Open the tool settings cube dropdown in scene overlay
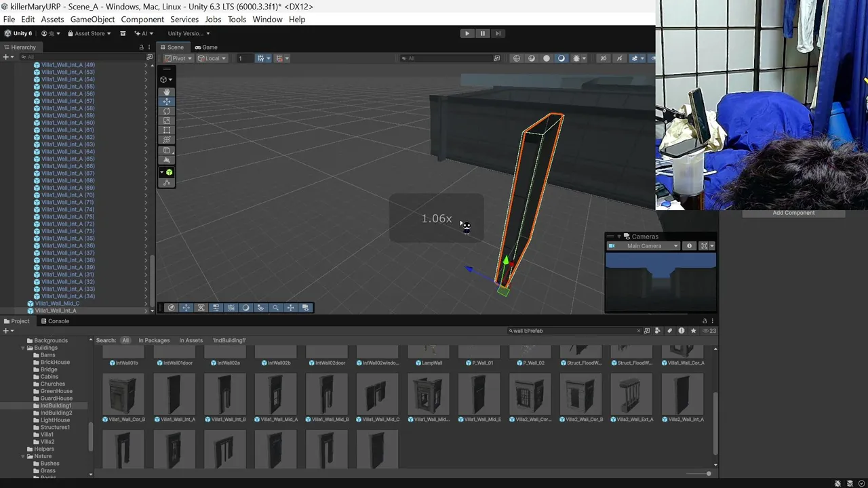The height and width of the screenshot is (488, 868). click(167, 79)
